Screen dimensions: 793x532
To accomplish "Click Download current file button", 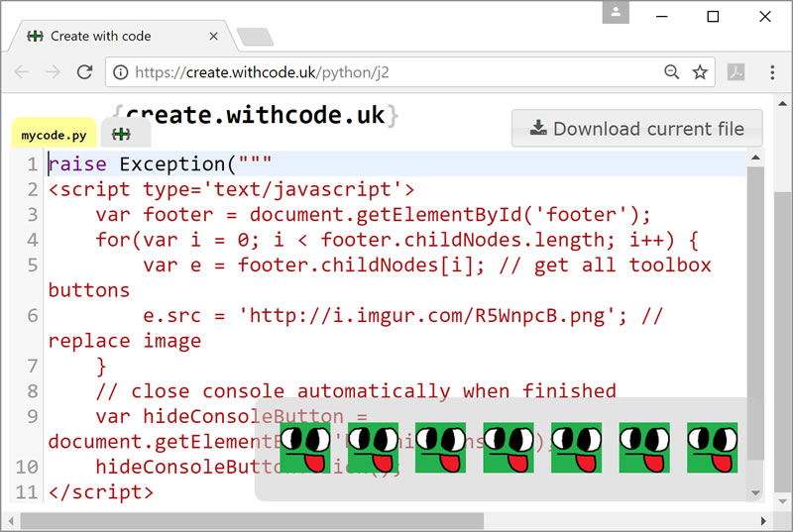I will click(x=636, y=129).
